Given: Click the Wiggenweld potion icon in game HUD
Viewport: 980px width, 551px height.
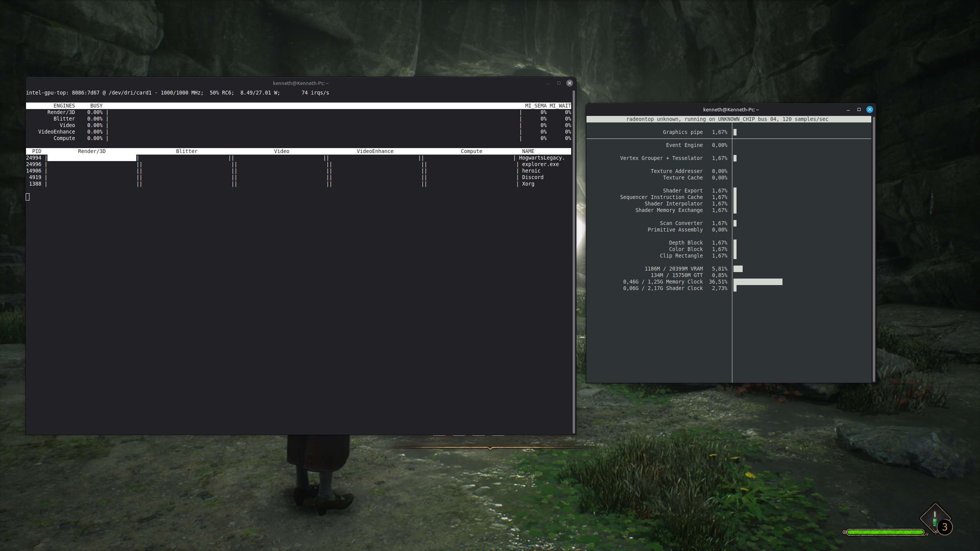Looking at the screenshot, I should coord(935,519).
